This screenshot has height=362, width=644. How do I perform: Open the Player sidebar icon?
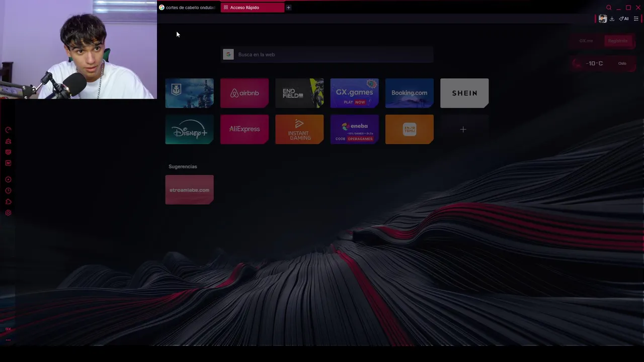(x=8, y=179)
